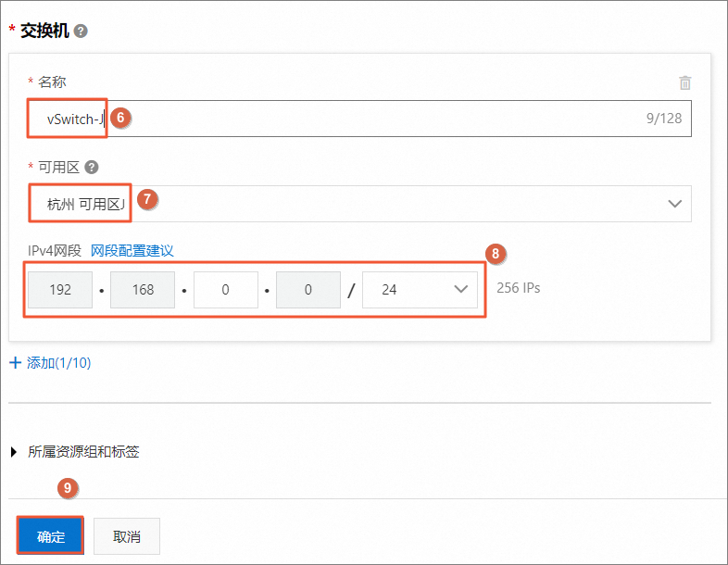The height and width of the screenshot is (565, 728).
Task: Click the help icon next to 可用区
Action: (92, 168)
